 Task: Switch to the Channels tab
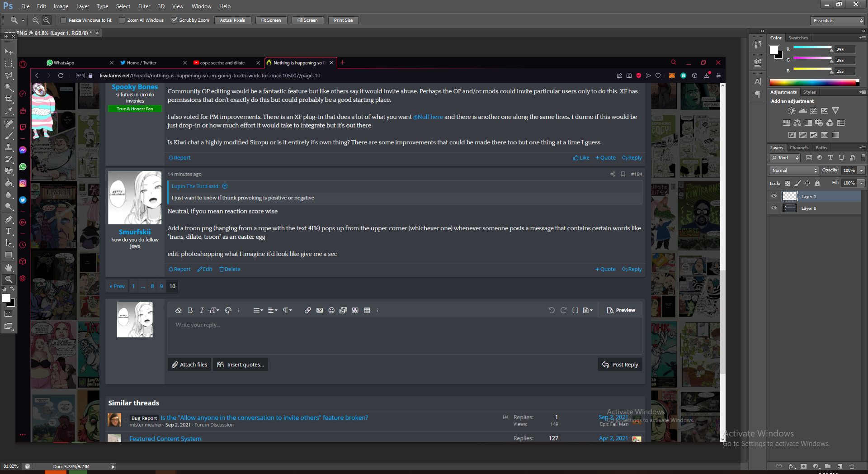click(x=799, y=148)
